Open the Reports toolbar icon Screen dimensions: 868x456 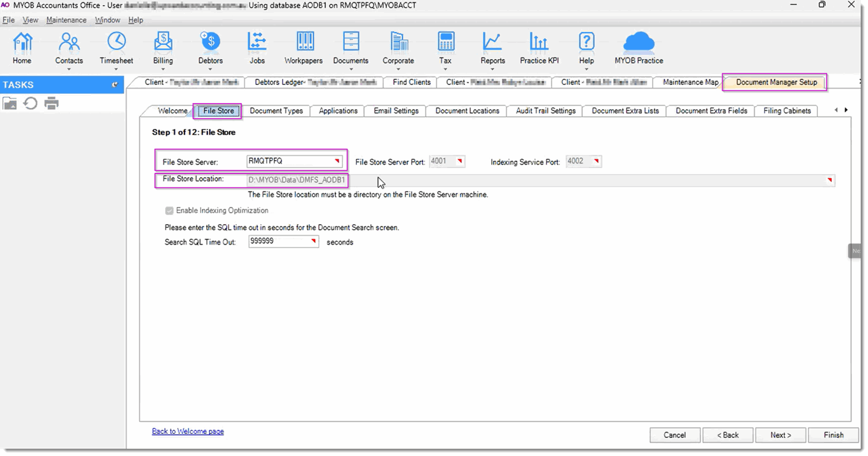point(492,48)
